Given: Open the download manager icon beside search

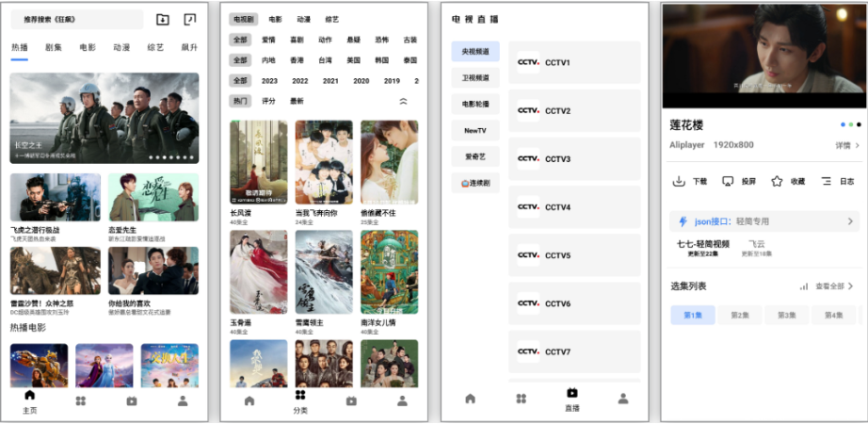Looking at the screenshot, I should 162,20.
